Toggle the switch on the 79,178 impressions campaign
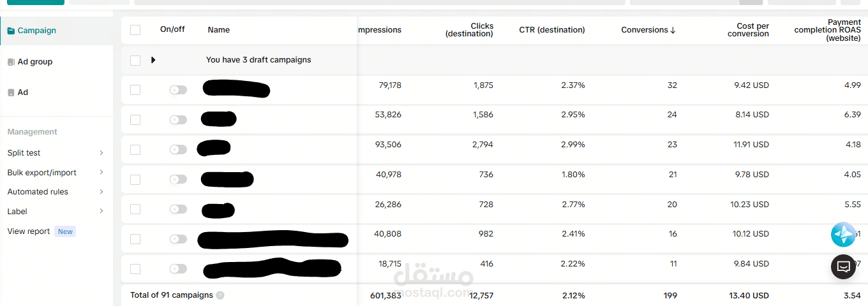Viewport: 868px width, 306px height. click(178, 90)
